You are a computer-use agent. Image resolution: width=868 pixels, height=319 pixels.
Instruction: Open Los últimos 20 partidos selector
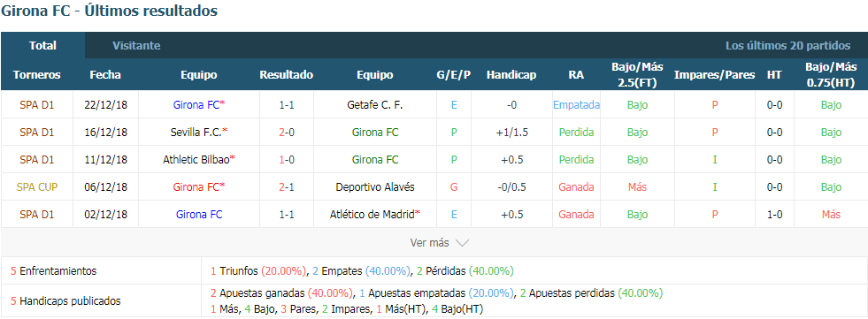click(x=787, y=46)
